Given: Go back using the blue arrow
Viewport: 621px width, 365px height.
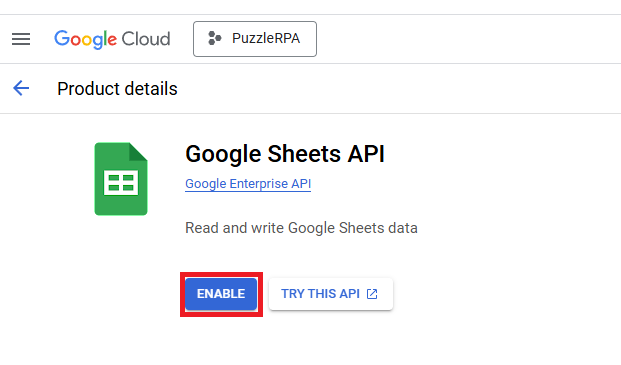Looking at the screenshot, I should pyautogui.click(x=21, y=88).
